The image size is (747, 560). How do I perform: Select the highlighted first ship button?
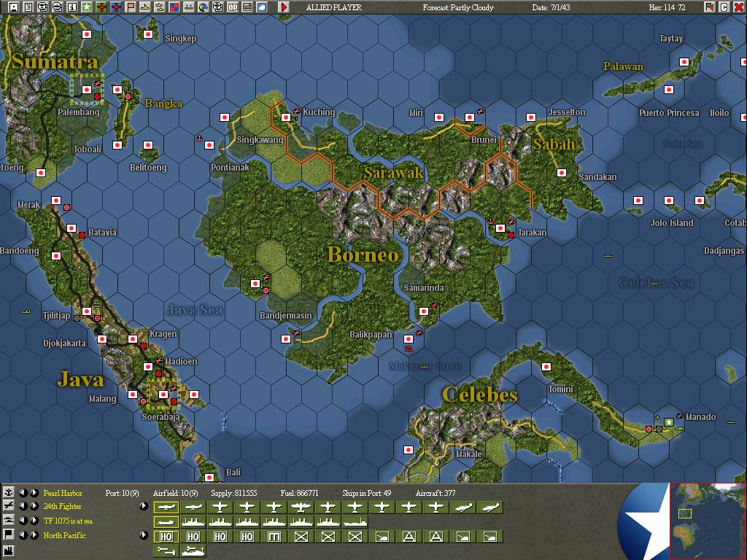click(166, 522)
